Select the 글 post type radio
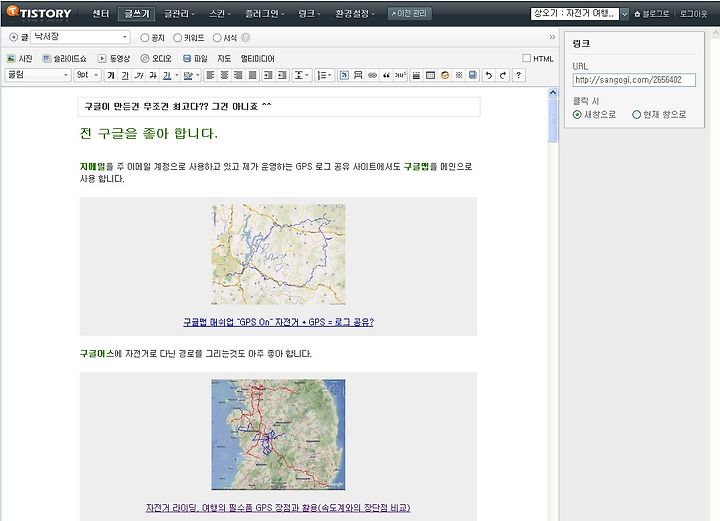 14,37
